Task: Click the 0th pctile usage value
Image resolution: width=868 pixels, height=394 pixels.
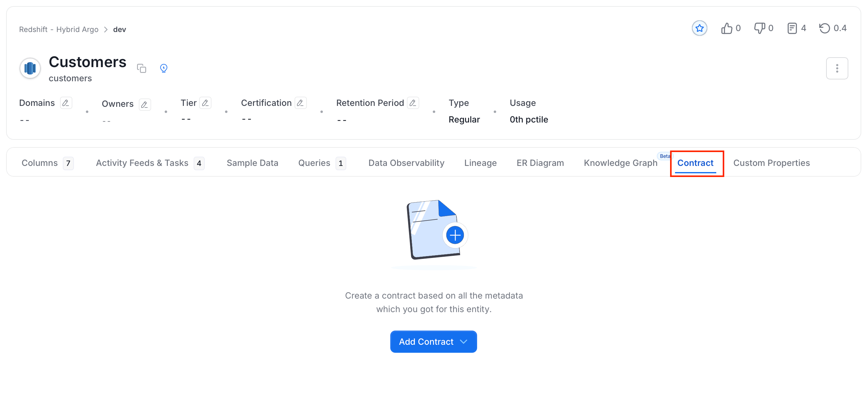Action: click(x=529, y=120)
